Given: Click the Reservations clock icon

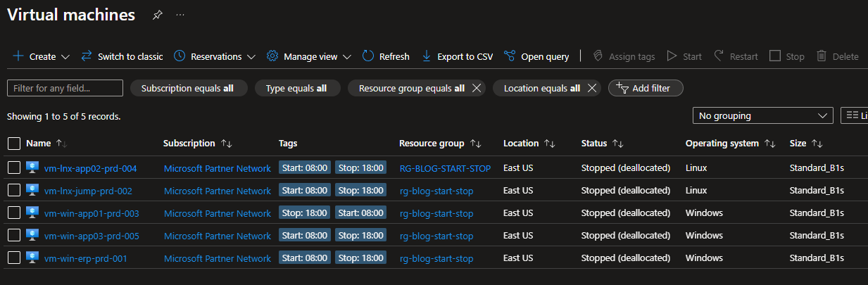Looking at the screenshot, I should (180, 56).
